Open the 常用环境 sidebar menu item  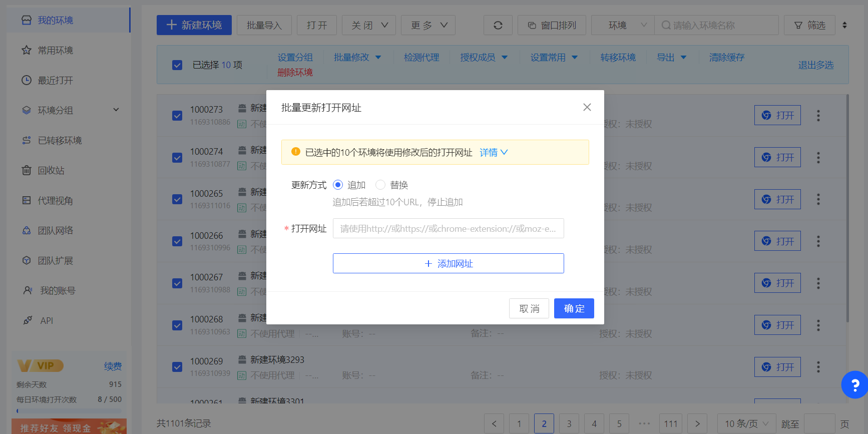55,51
